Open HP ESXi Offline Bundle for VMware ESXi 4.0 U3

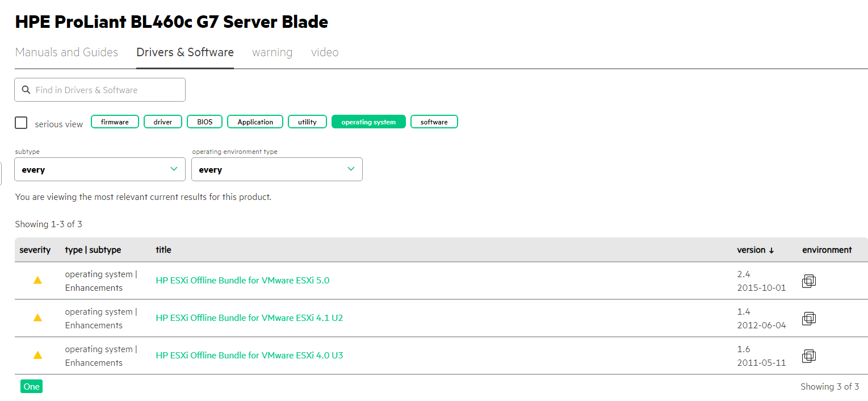point(249,355)
